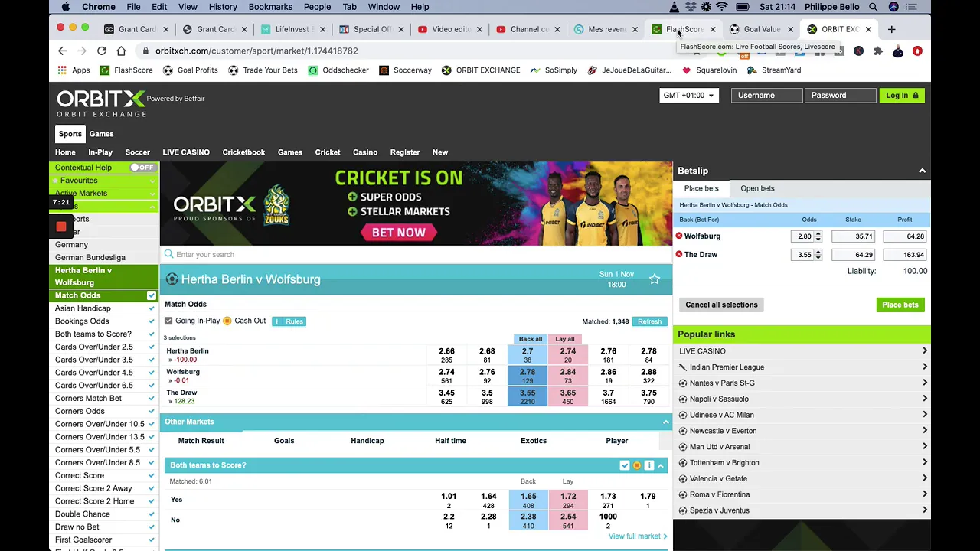The width and height of the screenshot is (980, 551).
Task: Toggle the Draw no Bet checkmark
Action: (151, 527)
